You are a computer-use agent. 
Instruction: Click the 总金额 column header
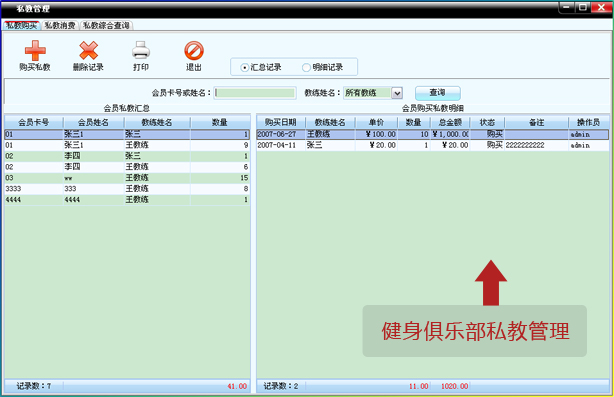(x=450, y=122)
